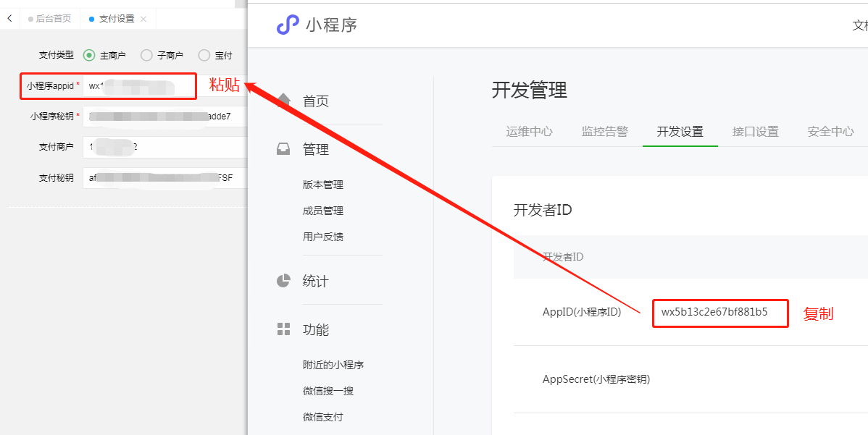The image size is (868, 435).
Task: Click the AppSecret(小程序密钥) label
Action: tap(596, 380)
